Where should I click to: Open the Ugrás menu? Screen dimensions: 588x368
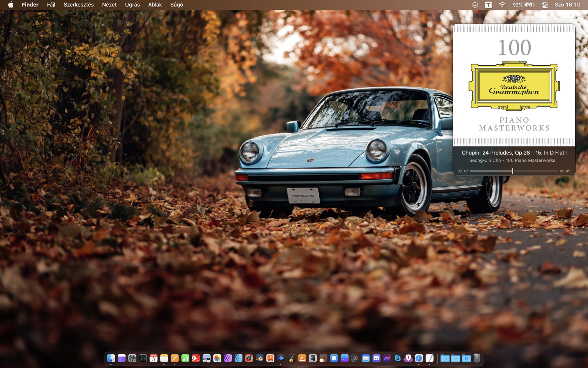[x=132, y=5]
